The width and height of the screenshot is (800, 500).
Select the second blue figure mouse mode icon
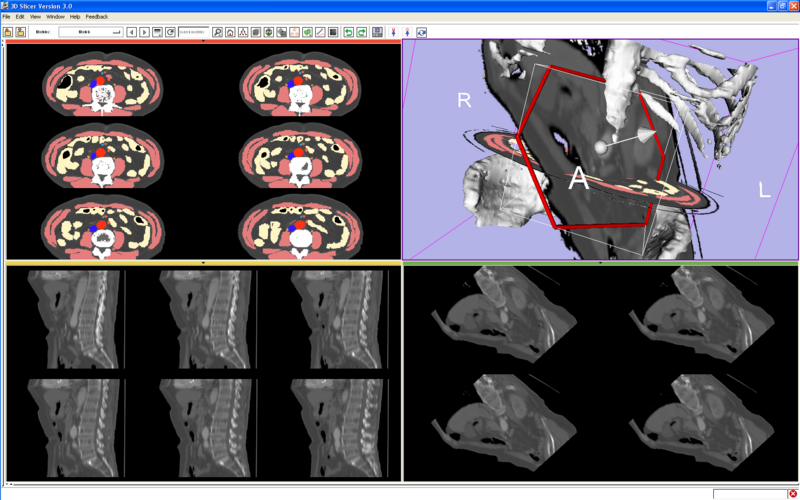407,32
